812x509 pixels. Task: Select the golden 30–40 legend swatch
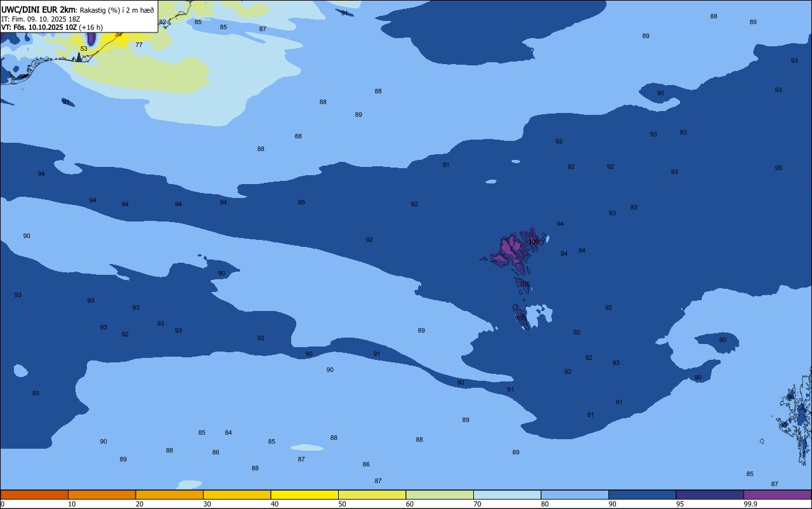[x=237, y=494]
